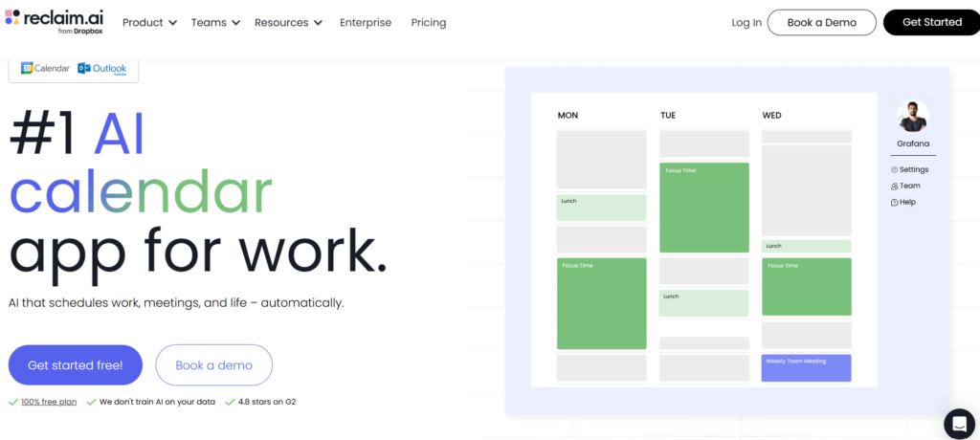980x440 pixels.
Task: Open the Enterprise page
Action: (366, 22)
